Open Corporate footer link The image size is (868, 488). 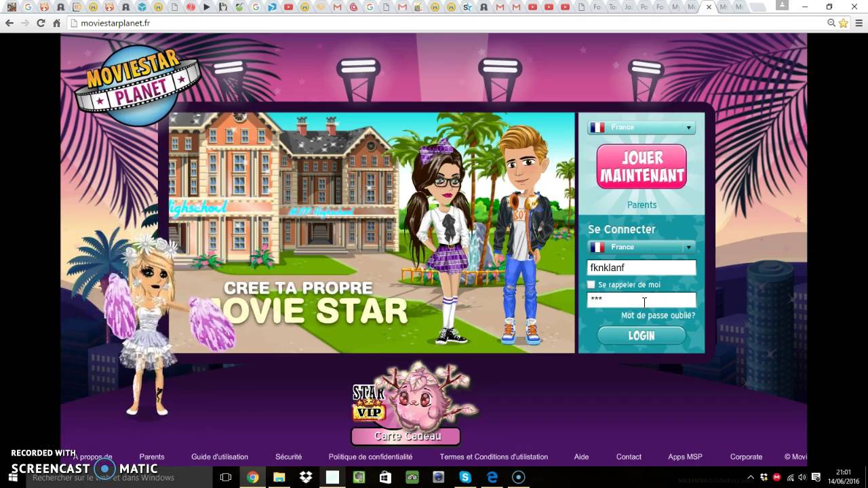click(x=746, y=457)
